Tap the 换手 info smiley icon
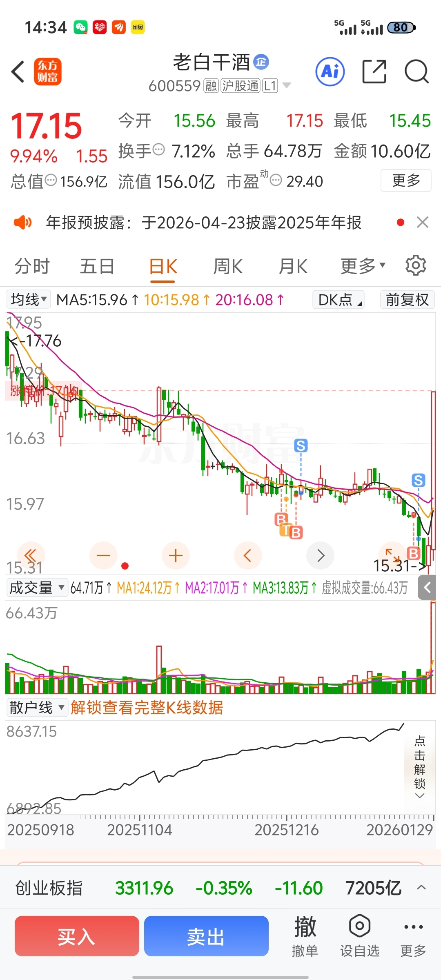This screenshot has height=980, width=441. [158, 149]
